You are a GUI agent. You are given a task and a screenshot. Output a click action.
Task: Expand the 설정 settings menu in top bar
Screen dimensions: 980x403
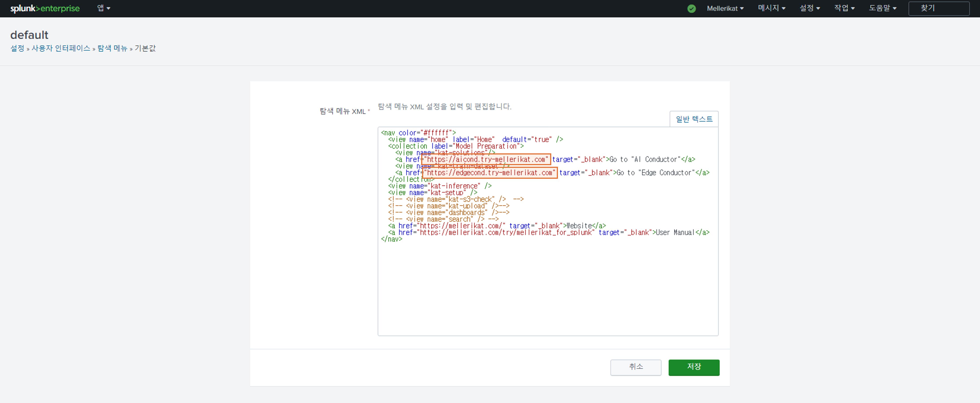tap(810, 8)
